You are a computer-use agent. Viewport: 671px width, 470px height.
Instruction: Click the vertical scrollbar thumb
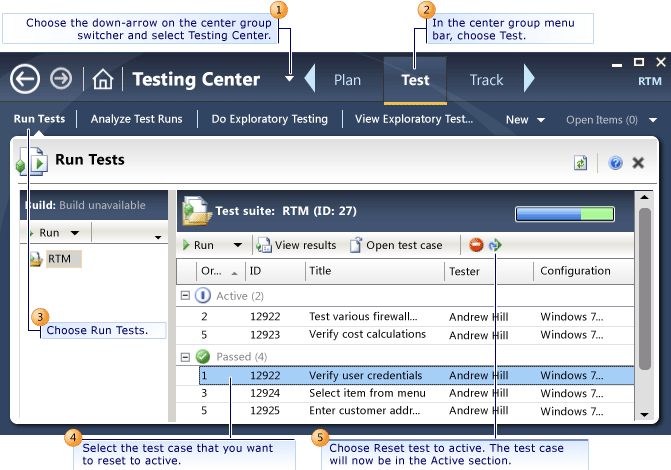[x=644, y=289]
